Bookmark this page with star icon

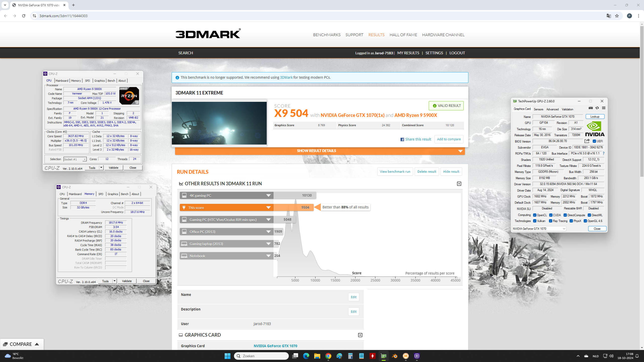point(617,16)
